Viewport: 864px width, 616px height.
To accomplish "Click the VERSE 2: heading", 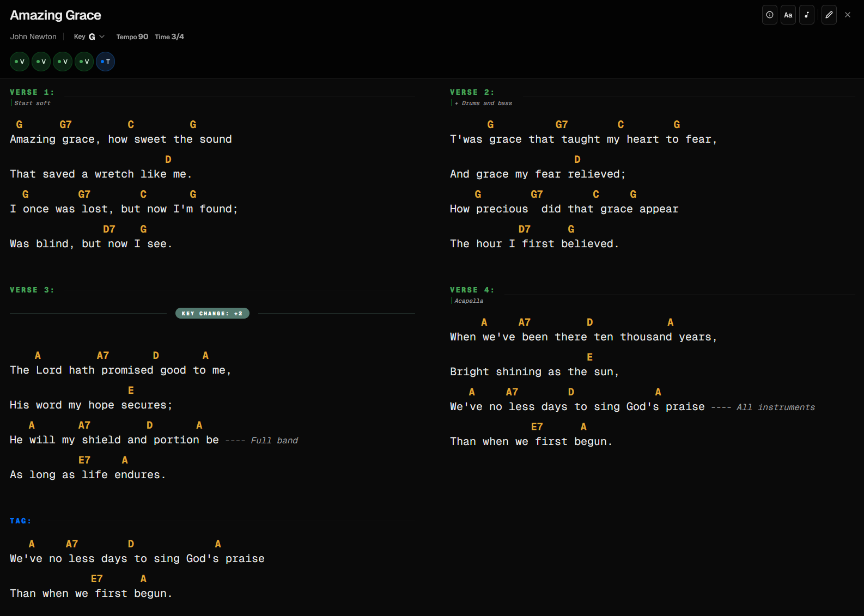I will click(472, 92).
